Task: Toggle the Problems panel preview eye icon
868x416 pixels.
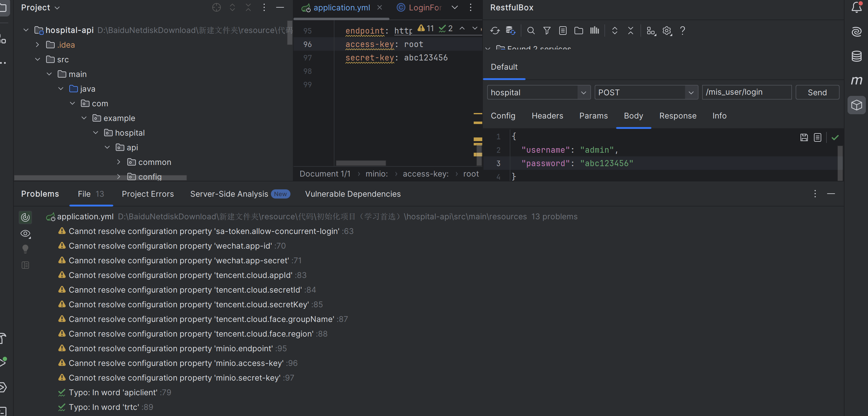Action: coord(26,233)
